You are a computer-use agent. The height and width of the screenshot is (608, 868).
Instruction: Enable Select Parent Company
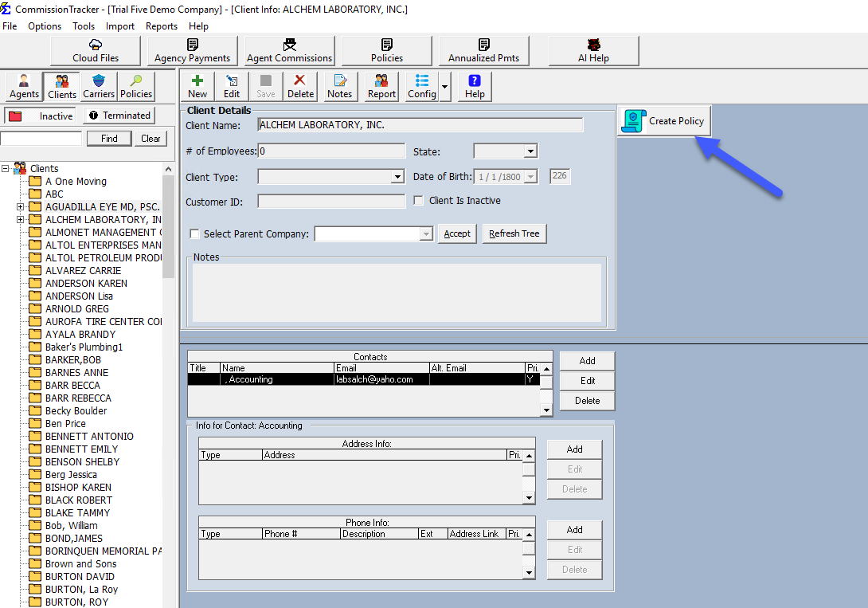coord(194,233)
